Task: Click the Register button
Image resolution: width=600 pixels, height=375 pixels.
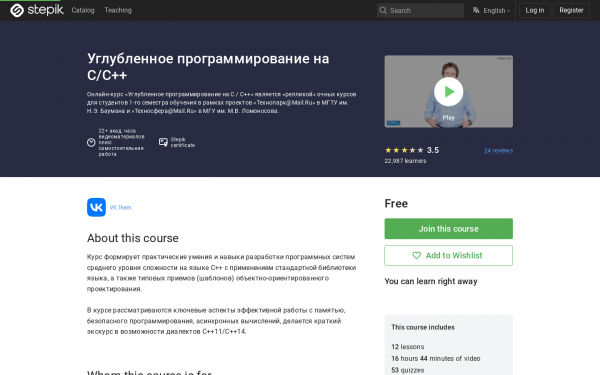Action: (x=571, y=10)
